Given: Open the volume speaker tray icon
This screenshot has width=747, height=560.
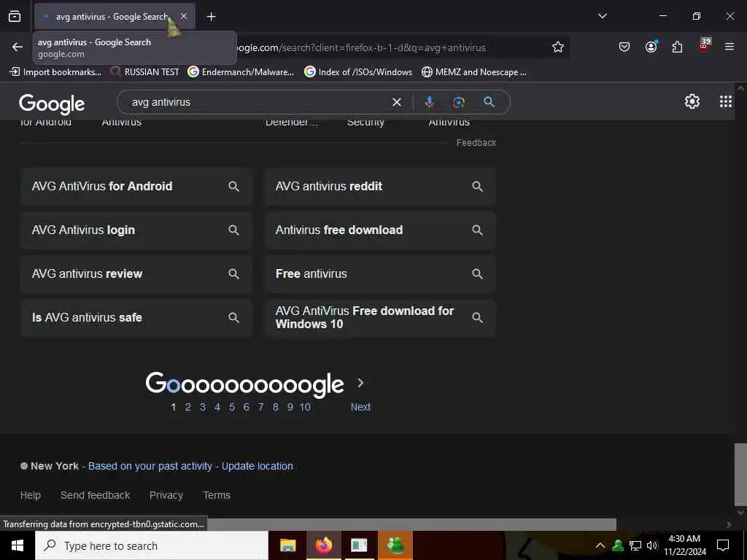Looking at the screenshot, I should pos(652,545).
